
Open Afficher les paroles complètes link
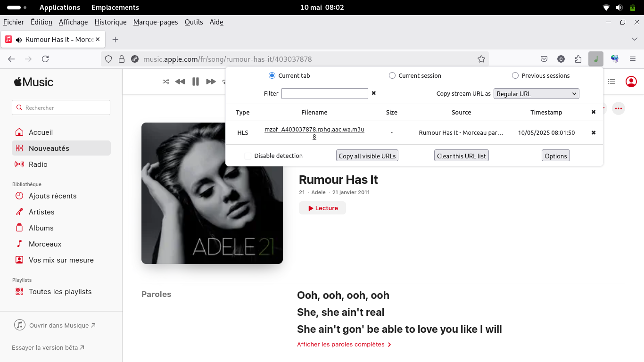tap(344, 345)
